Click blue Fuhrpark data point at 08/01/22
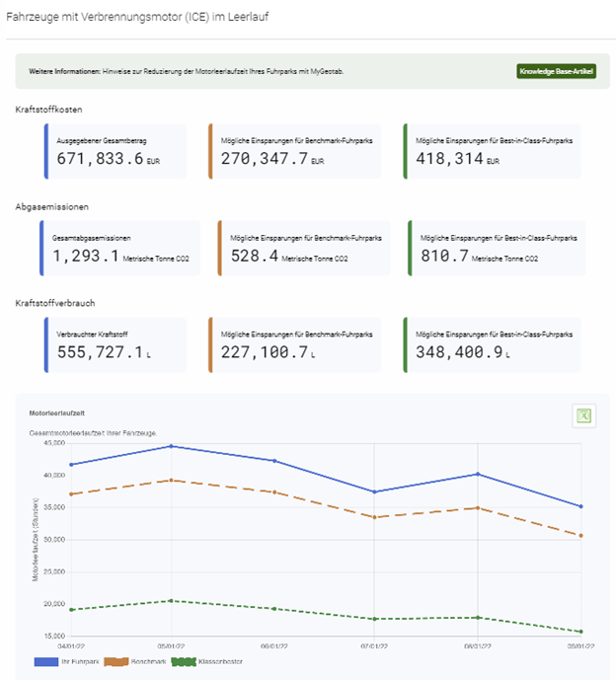 478,474
